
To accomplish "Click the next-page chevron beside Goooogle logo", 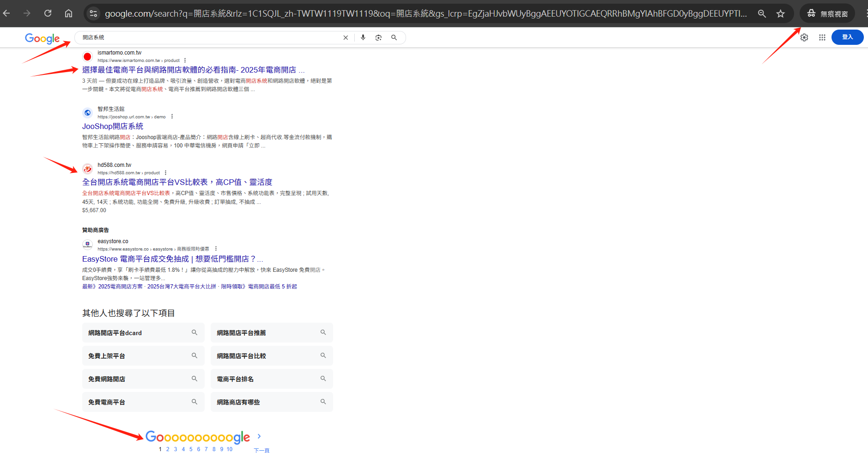I will point(259,436).
